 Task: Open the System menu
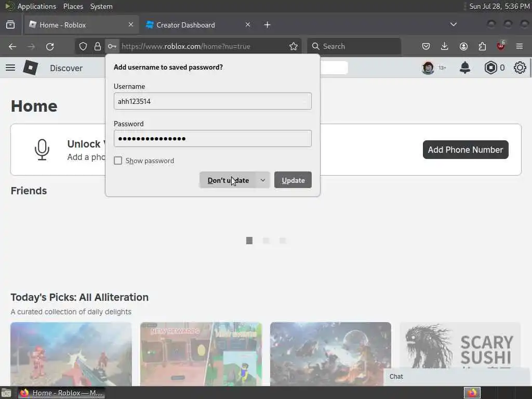tap(101, 6)
